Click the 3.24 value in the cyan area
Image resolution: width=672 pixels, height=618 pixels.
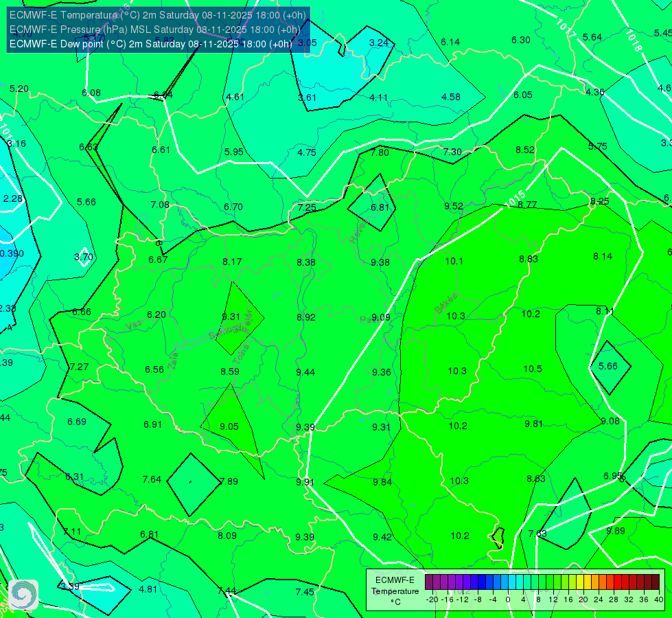tap(379, 43)
